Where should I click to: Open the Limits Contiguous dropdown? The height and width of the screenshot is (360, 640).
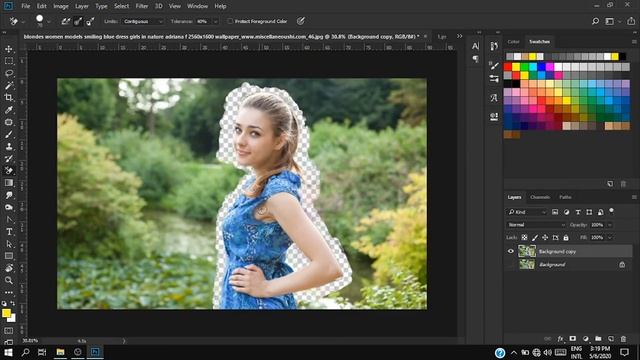tap(142, 21)
